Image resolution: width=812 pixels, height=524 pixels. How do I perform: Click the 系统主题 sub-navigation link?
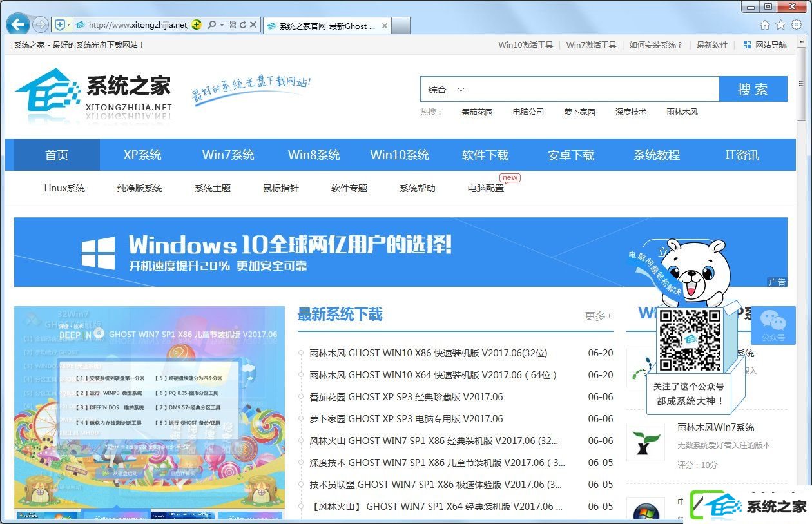(213, 188)
